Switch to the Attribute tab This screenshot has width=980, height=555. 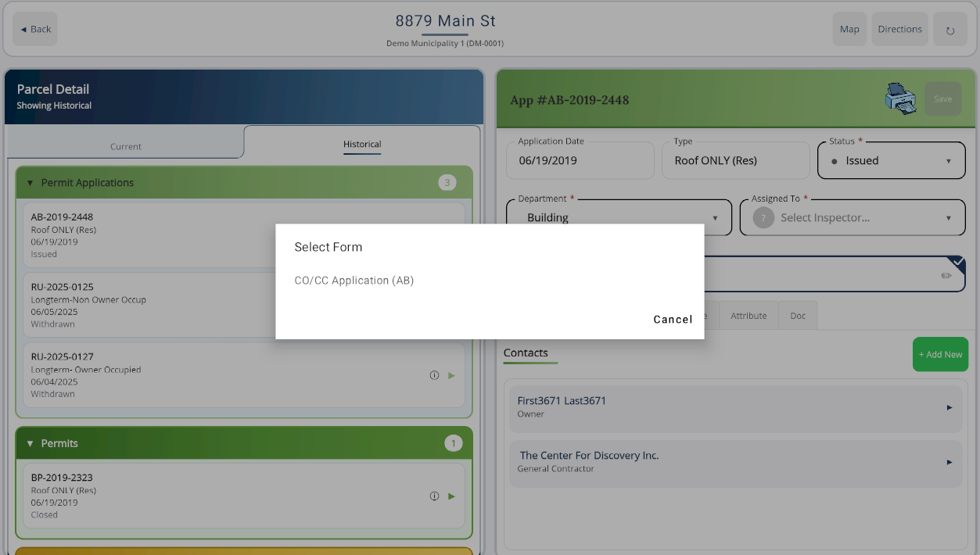[748, 316]
